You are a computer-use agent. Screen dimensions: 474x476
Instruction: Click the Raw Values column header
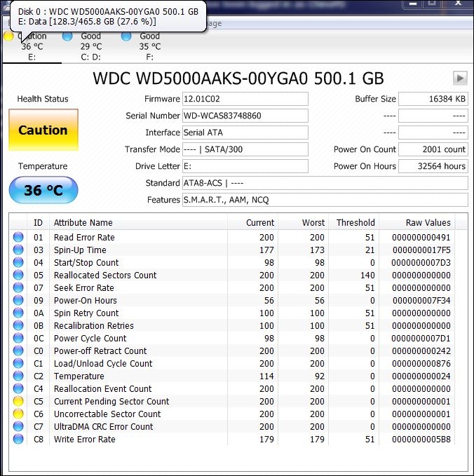pos(417,222)
